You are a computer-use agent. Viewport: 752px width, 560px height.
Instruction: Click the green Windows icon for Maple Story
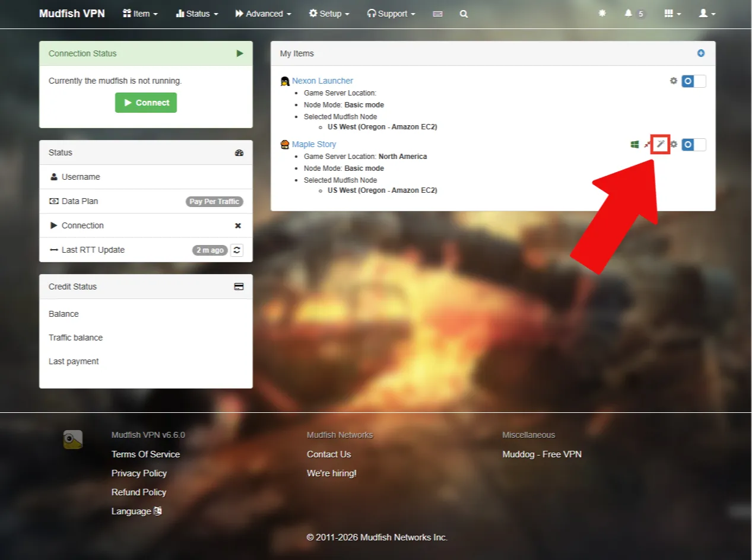coord(634,144)
